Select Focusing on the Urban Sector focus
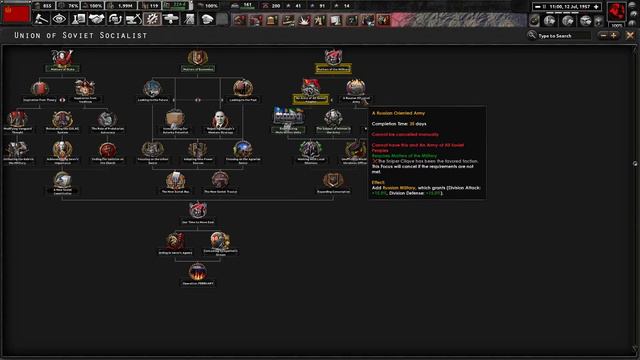The height and width of the screenshot is (360, 640). coord(153,153)
